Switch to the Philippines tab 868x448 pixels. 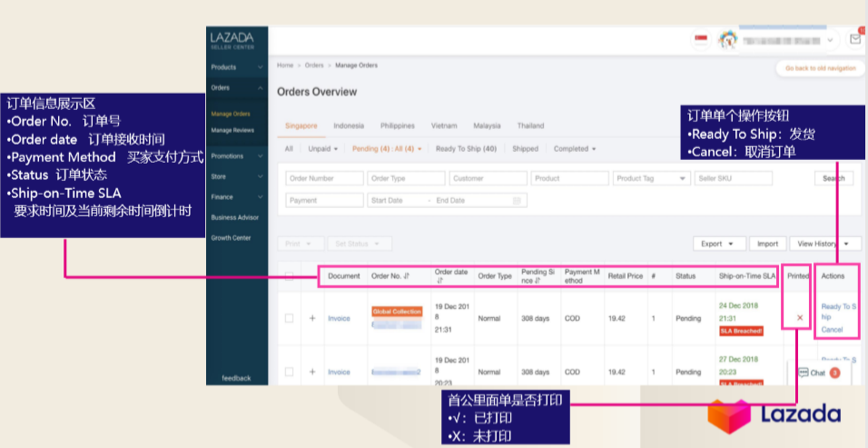click(x=398, y=125)
